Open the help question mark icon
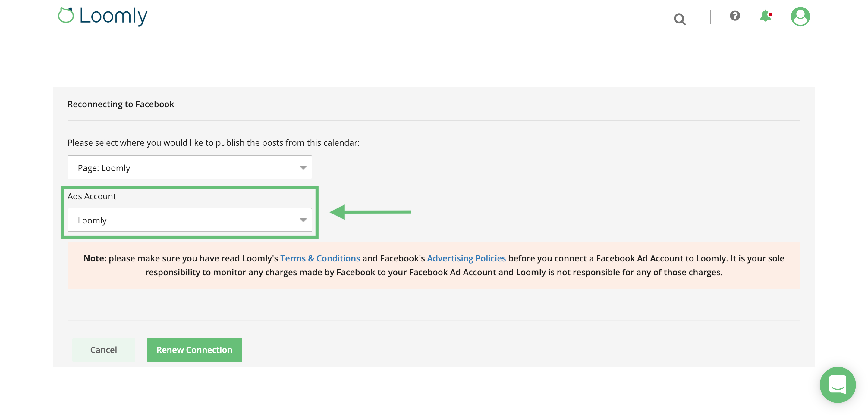The image size is (868, 415). pos(734,16)
